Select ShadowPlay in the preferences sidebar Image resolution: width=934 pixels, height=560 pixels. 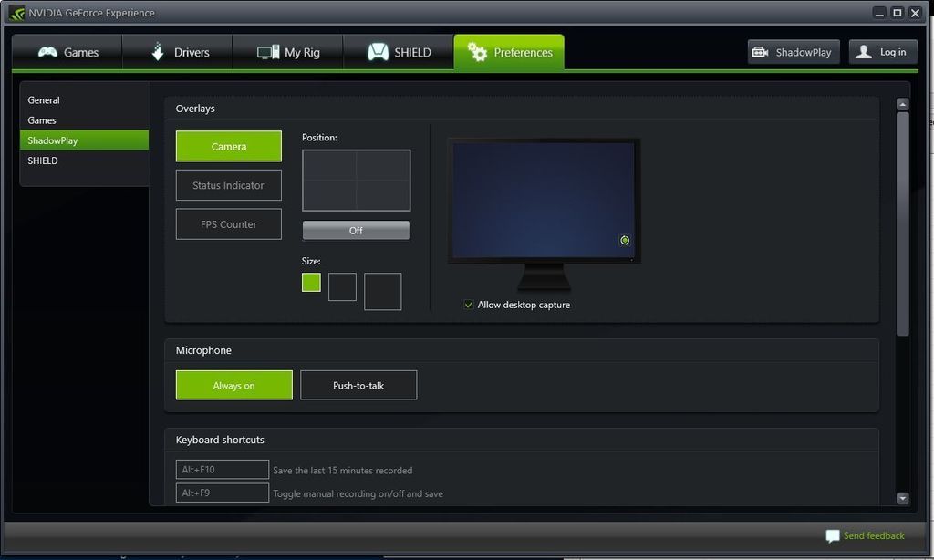(x=84, y=140)
